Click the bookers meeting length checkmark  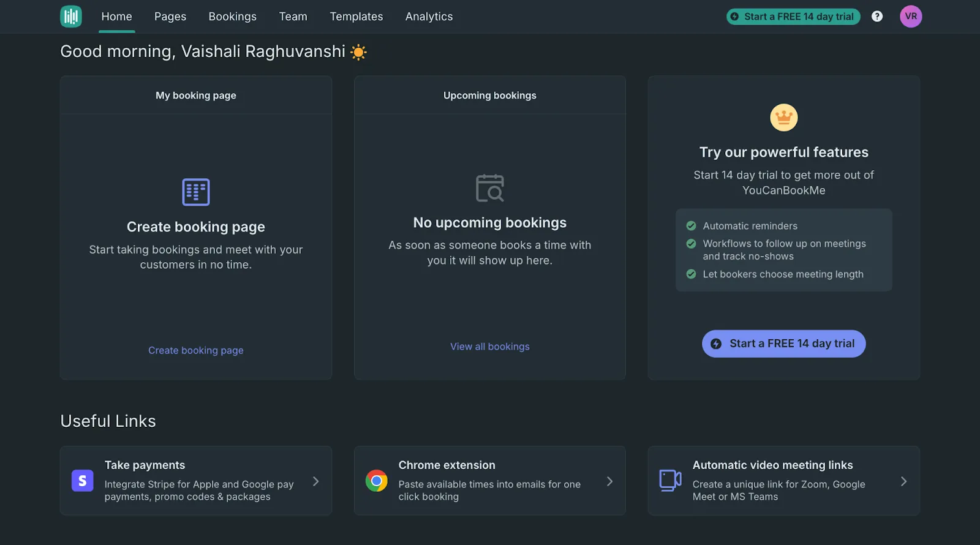691,274
